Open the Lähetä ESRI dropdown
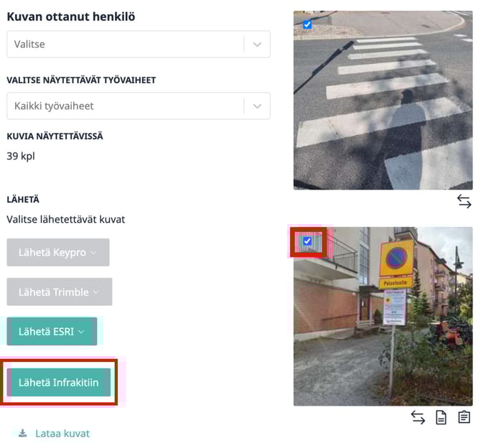The image size is (481, 448). 52,332
